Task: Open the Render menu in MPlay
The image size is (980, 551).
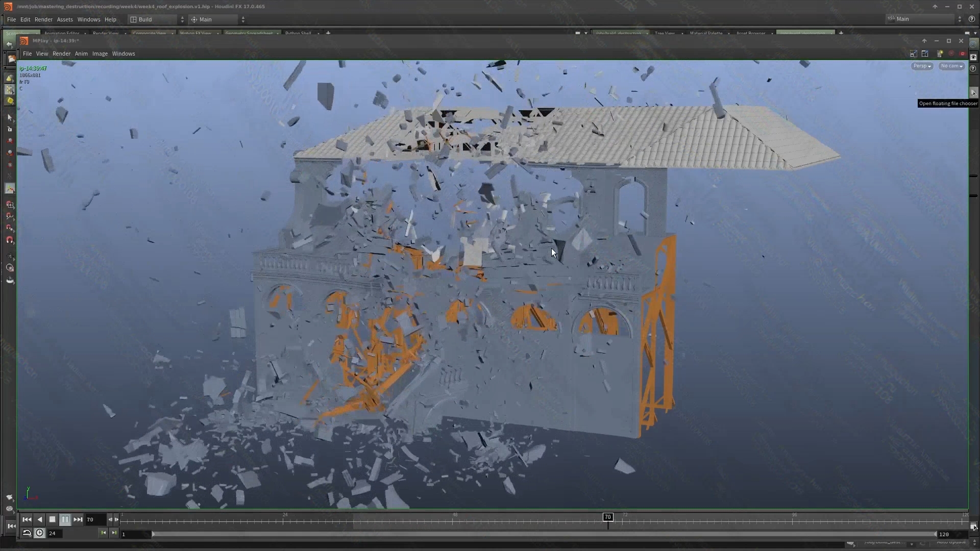Action: [x=61, y=54]
